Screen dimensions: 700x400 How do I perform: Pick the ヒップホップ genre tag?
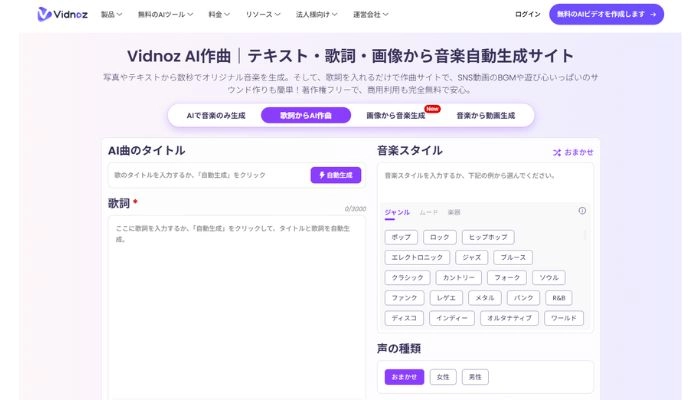(488, 237)
